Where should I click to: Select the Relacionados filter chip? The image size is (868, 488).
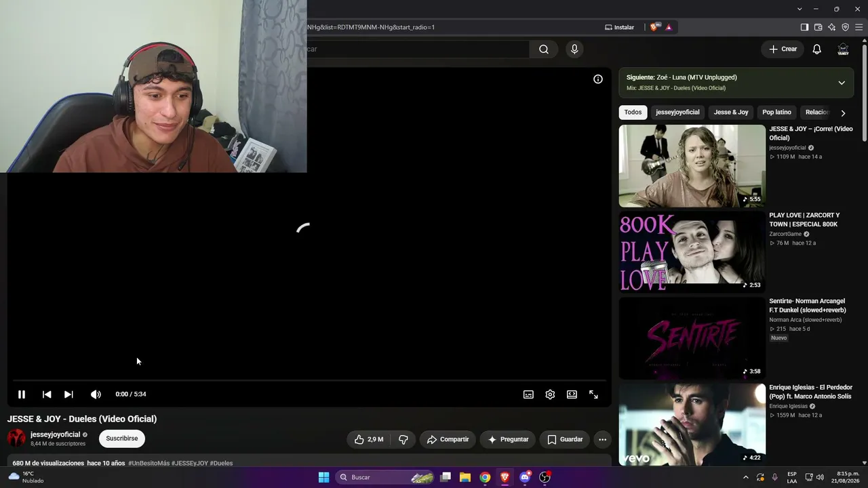(816, 113)
